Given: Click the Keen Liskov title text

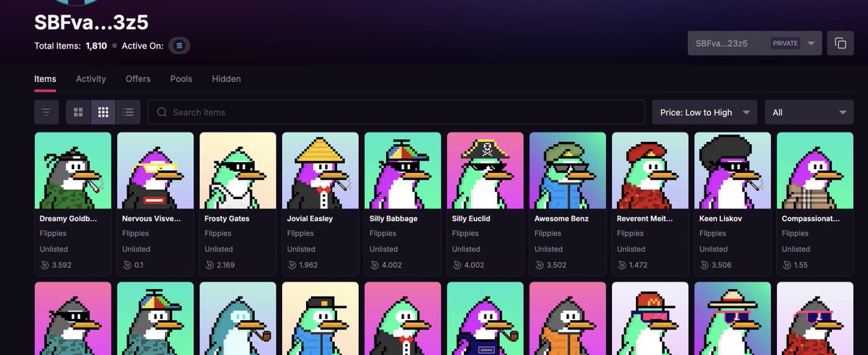Looking at the screenshot, I should pyautogui.click(x=720, y=218).
